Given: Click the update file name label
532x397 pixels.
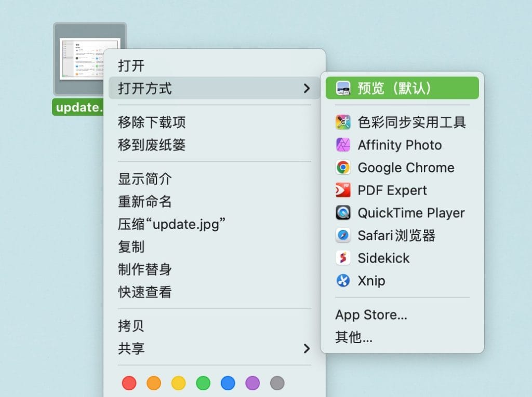Looking at the screenshot, I should point(78,107).
